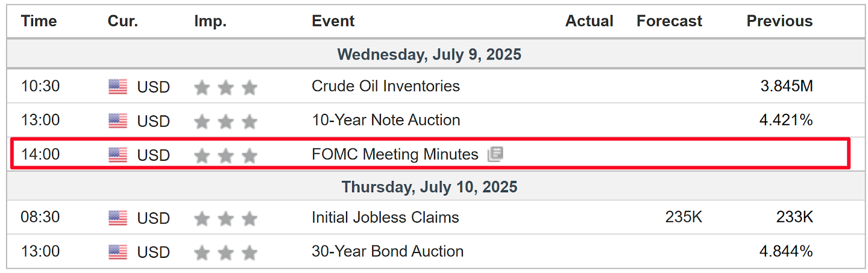Open the Crude Oil Inventories event

click(386, 86)
